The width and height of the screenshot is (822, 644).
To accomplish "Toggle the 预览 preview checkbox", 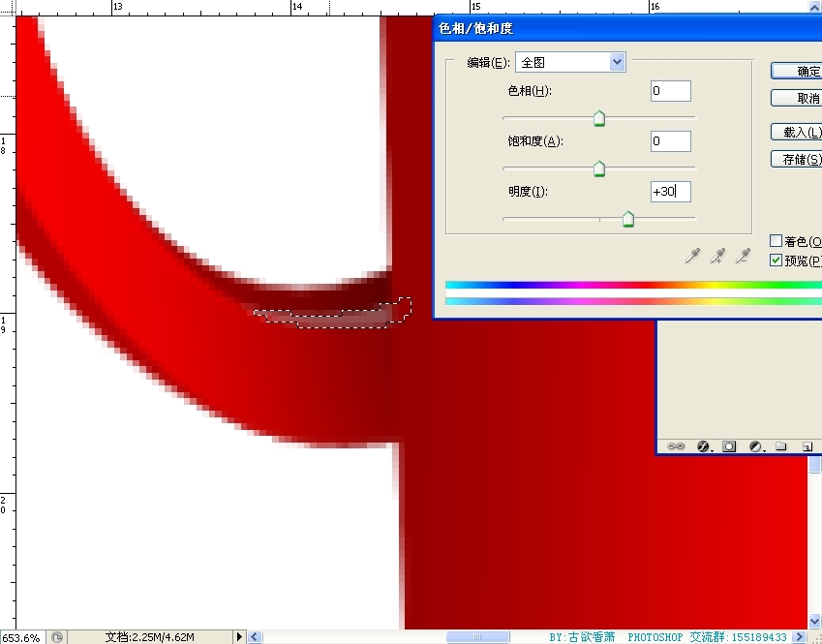I will coord(776,261).
